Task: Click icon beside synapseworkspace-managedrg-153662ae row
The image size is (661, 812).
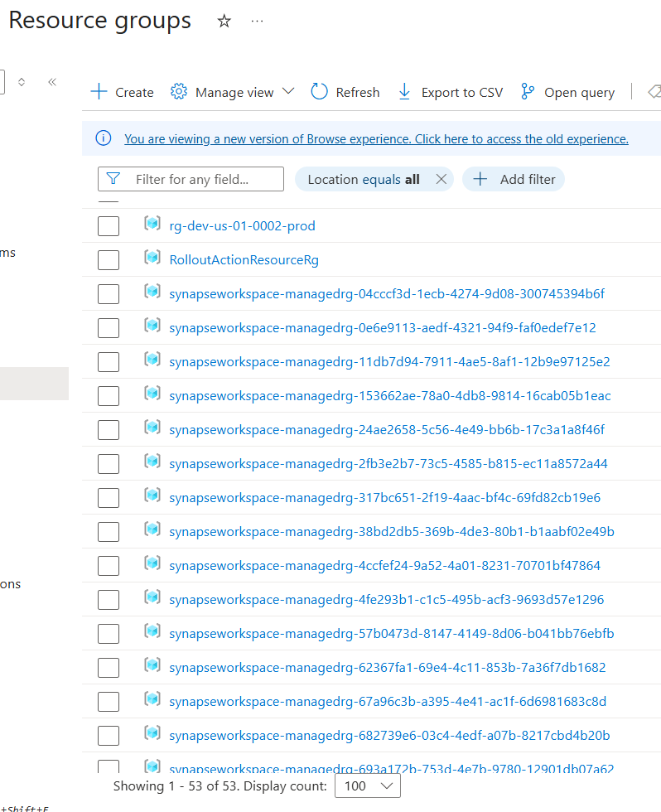Action: click(152, 394)
